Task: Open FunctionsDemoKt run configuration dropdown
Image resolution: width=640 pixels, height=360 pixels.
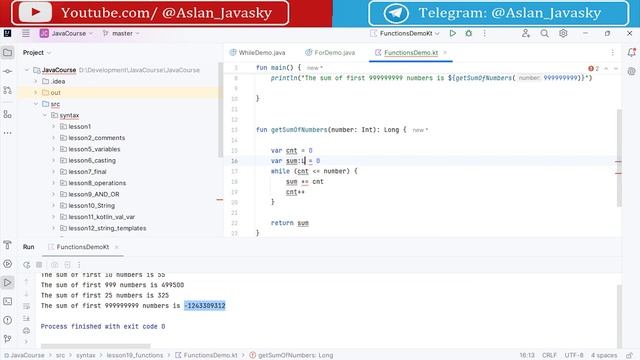Action: point(405,33)
